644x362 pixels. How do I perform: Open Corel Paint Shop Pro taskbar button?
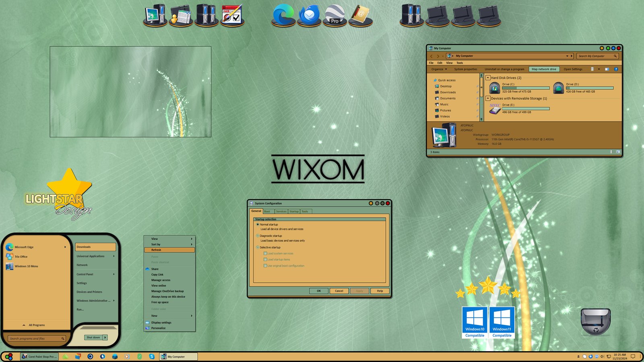click(39, 356)
